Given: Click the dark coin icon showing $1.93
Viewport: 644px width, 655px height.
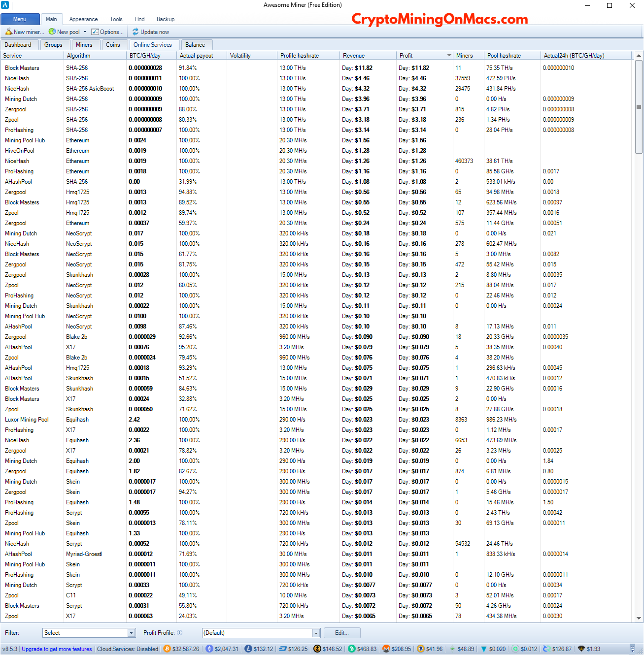Looking at the screenshot, I should (x=581, y=649).
